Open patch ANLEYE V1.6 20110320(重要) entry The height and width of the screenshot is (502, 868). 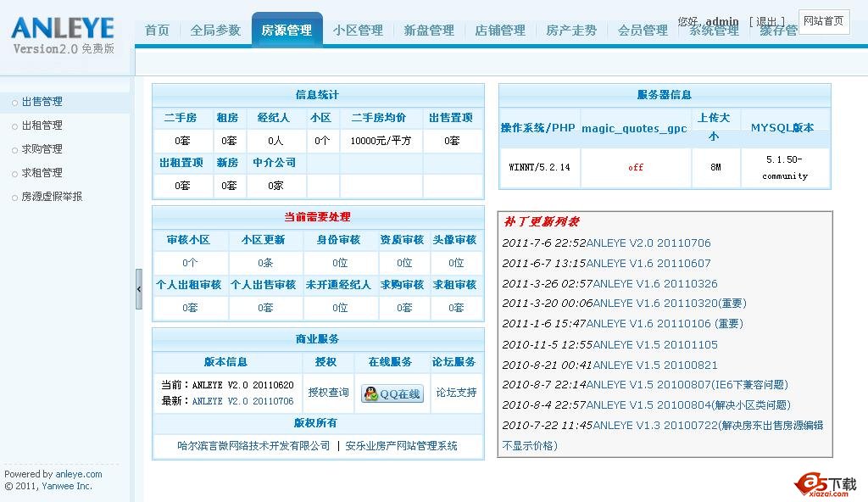670,304
